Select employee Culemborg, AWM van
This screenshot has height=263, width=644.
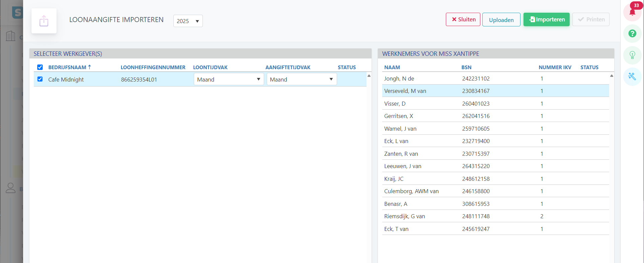point(411,191)
